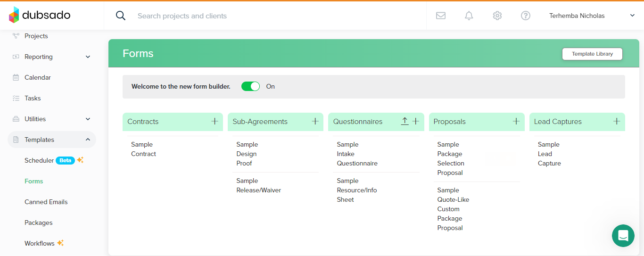This screenshot has width=644, height=256.
Task: Open the Scheduler templates page
Action: pos(39,160)
